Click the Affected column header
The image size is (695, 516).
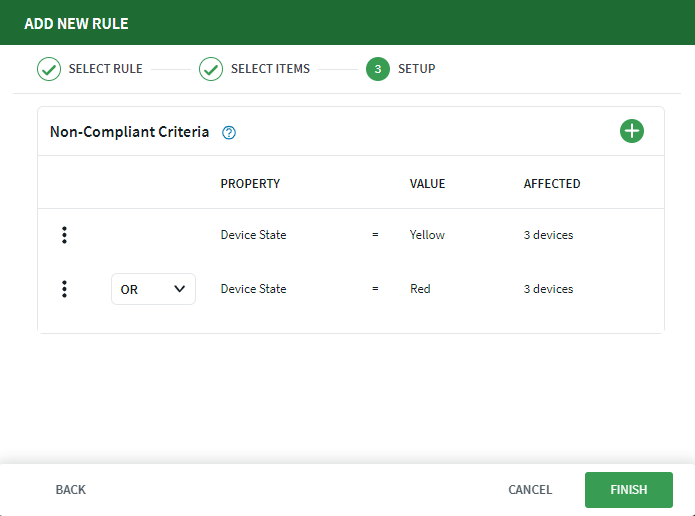pos(552,184)
